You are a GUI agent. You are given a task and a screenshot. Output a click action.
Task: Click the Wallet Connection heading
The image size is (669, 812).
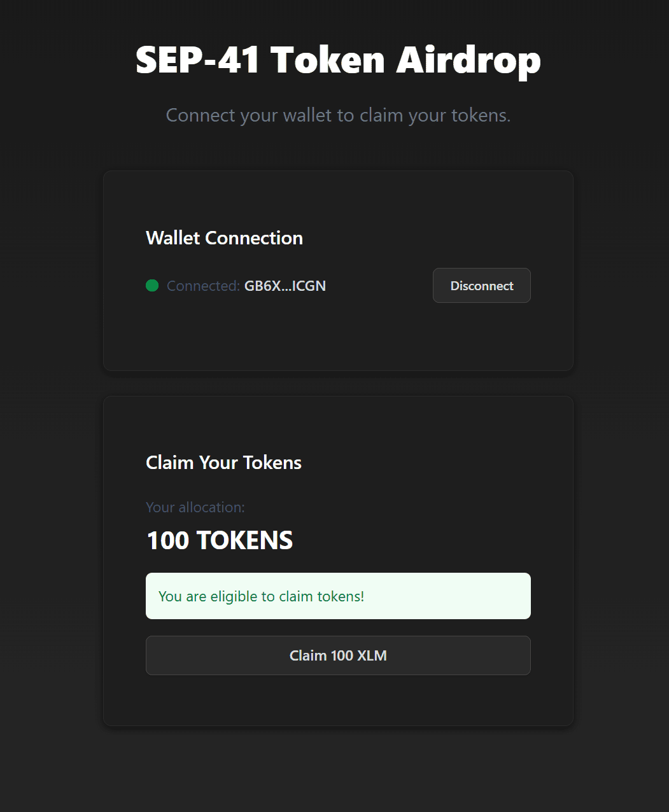pos(224,238)
